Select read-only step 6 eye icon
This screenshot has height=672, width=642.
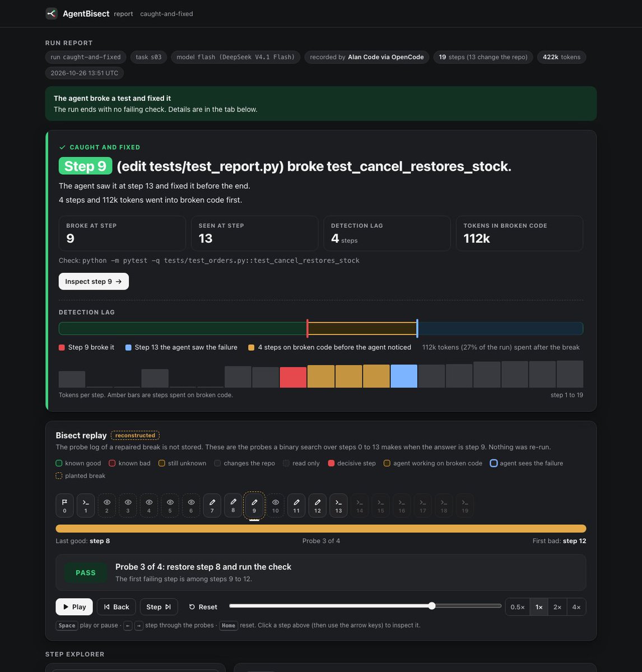[191, 505]
